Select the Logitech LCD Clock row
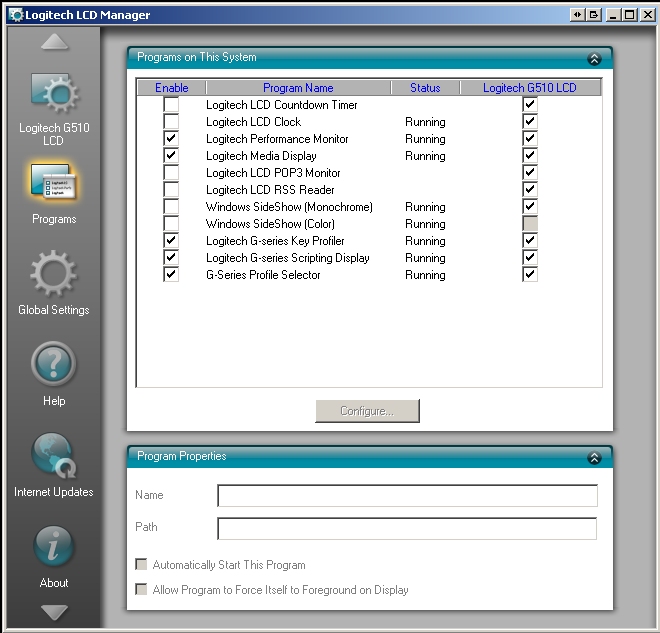The height and width of the screenshot is (633, 660). click(x=369, y=122)
